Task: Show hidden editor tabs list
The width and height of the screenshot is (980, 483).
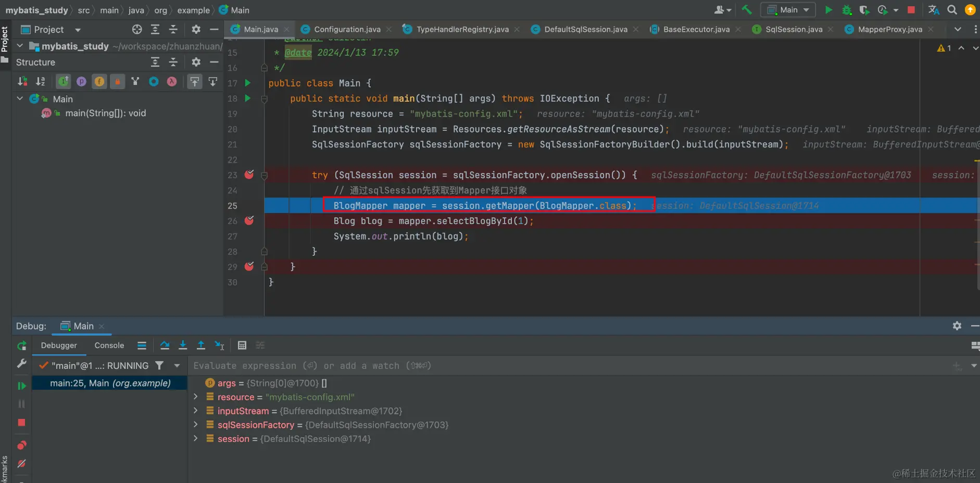Action: coord(958,29)
